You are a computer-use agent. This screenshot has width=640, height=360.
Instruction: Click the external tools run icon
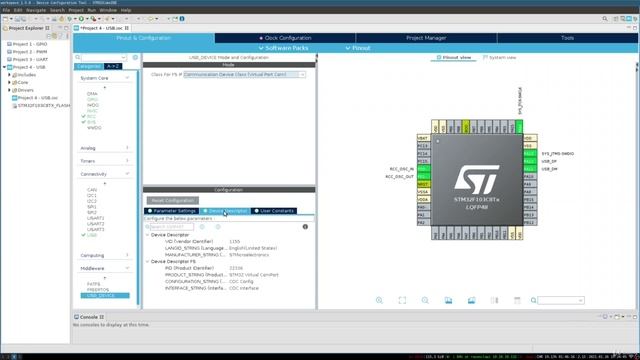click(x=93, y=19)
